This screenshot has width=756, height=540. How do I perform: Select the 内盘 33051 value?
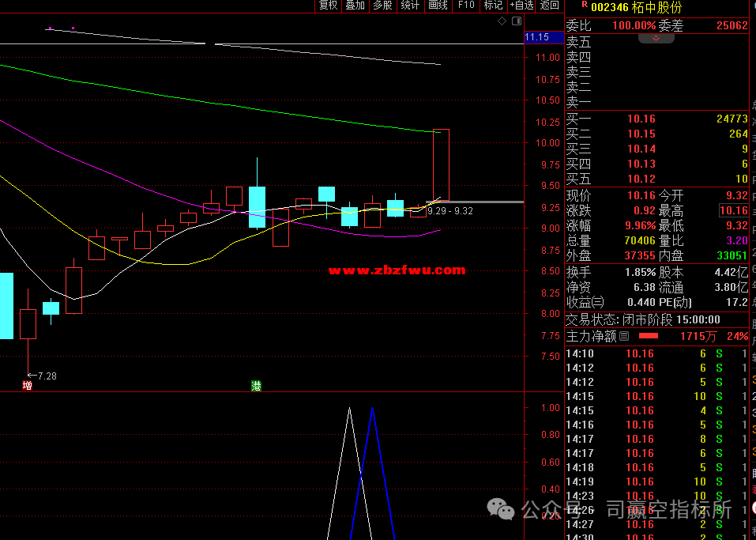732,255
